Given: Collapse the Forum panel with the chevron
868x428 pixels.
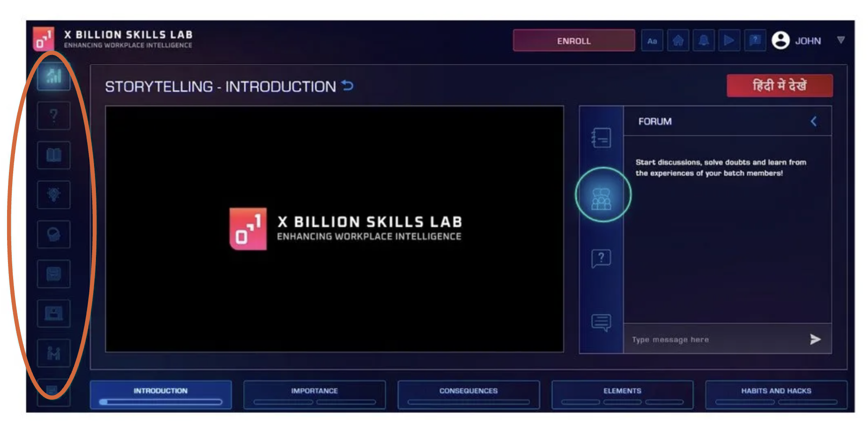Looking at the screenshot, I should click(813, 121).
